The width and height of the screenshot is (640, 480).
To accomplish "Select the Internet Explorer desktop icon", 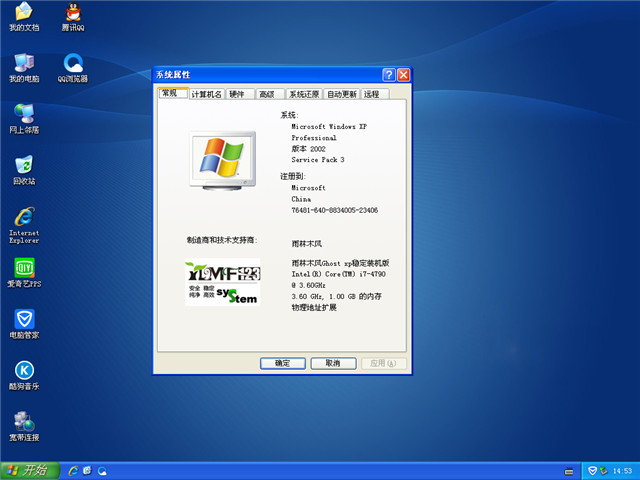I will pyautogui.click(x=24, y=225).
